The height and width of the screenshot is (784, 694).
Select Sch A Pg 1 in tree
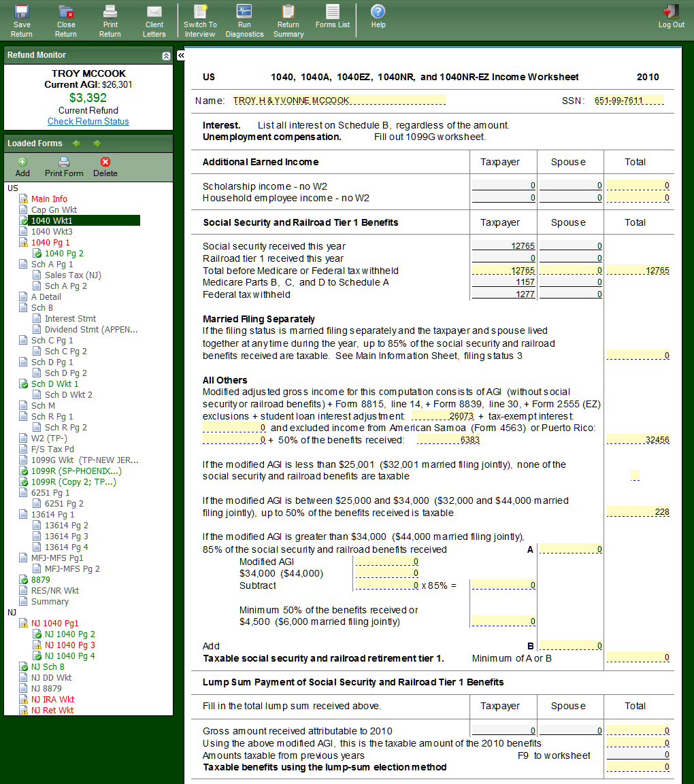tap(52, 264)
